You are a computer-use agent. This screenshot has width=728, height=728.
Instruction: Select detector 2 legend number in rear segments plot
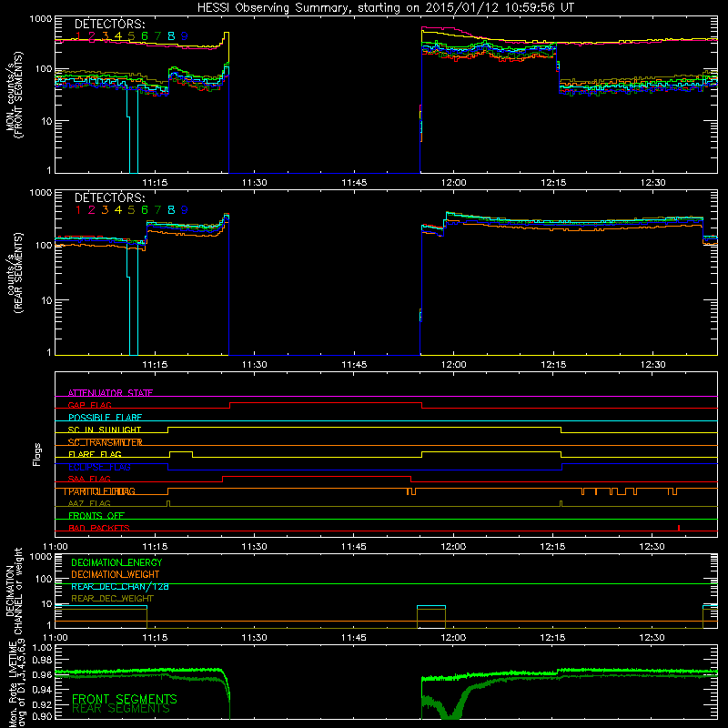coord(92,210)
